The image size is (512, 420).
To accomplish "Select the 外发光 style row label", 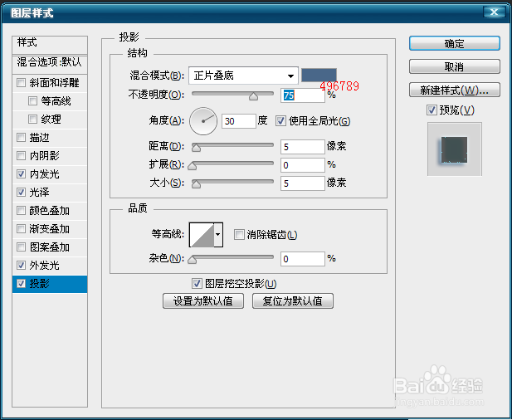I will tap(45, 266).
